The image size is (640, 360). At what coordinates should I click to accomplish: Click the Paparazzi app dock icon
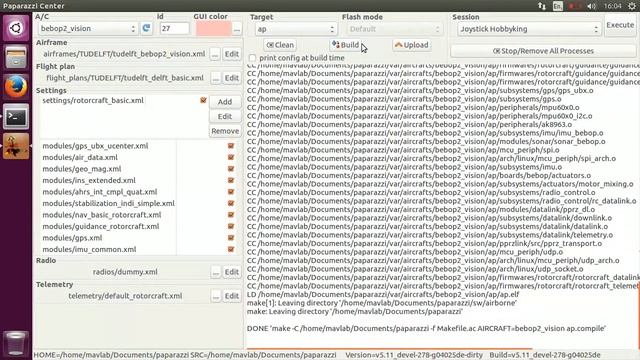click(x=16, y=146)
